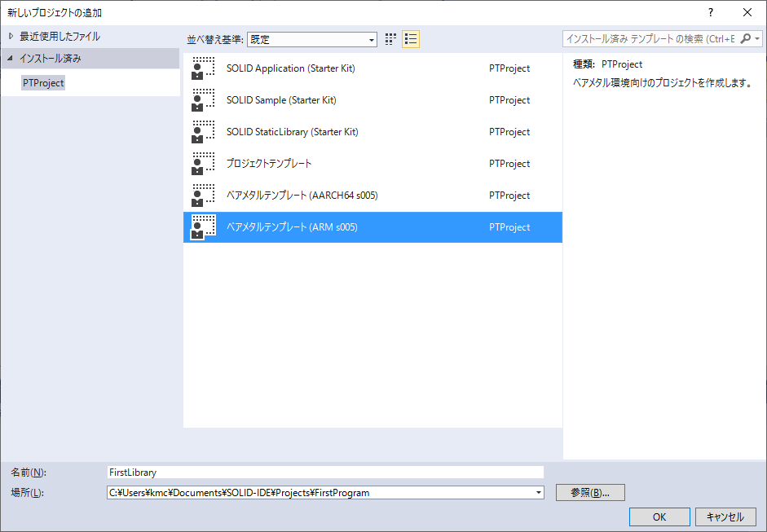
Task: Click the SOLID StaticLibrary template icon
Action: click(x=203, y=132)
